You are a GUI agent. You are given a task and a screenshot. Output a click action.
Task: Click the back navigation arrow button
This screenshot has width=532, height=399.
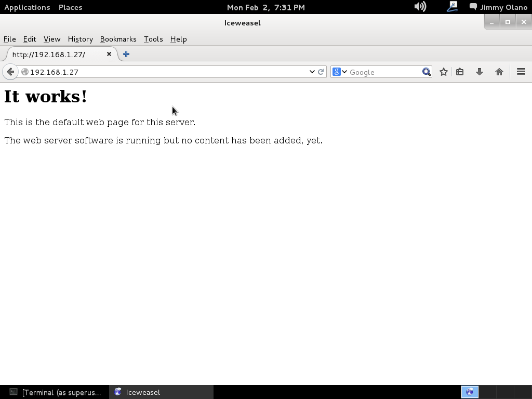pyautogui.click(x=10, y=72)
